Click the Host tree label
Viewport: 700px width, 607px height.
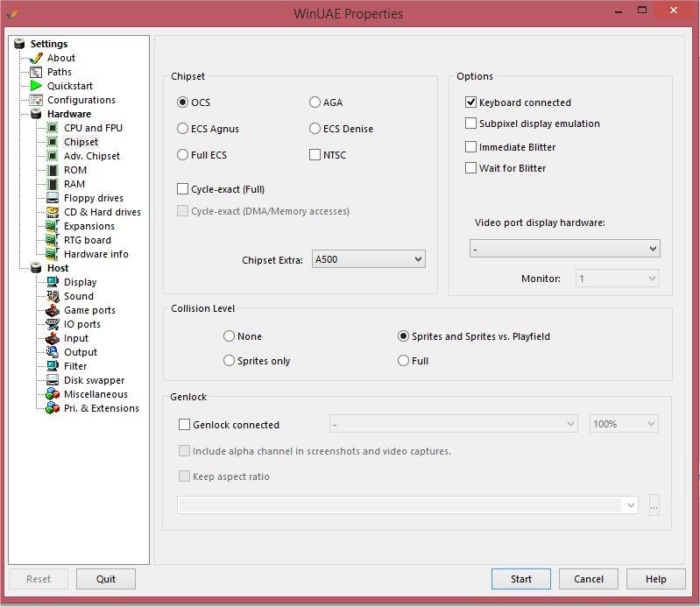tap(58, 268)
